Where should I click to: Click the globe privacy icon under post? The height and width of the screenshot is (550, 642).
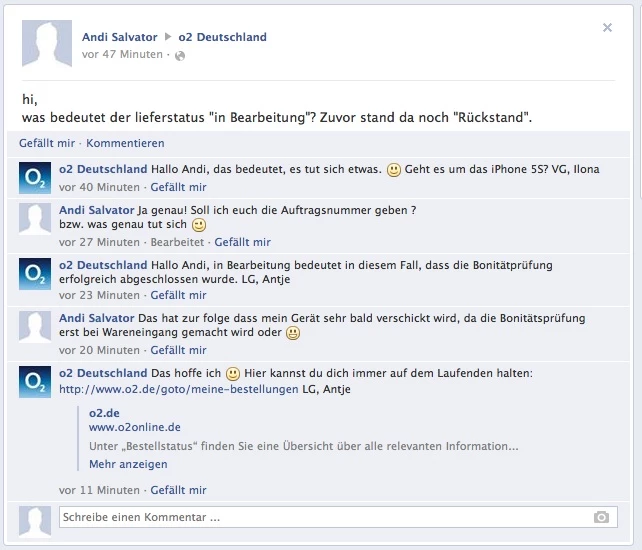click(x=180, y=56)
